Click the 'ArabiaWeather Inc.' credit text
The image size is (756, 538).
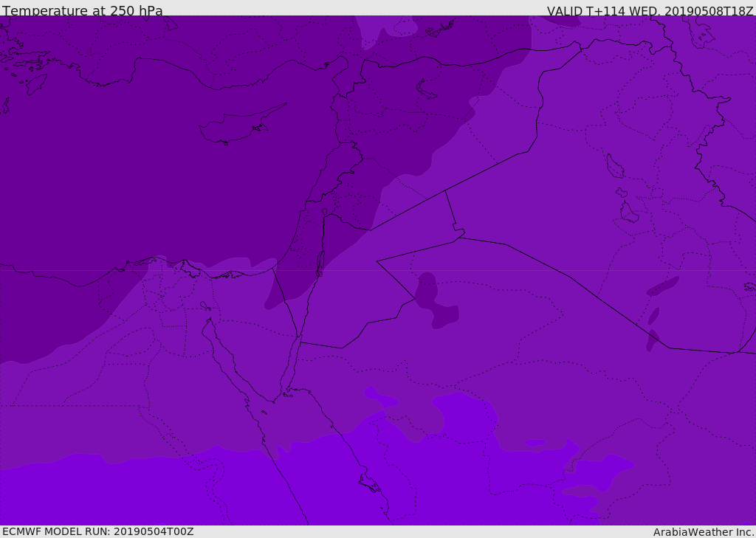point(704,532)
